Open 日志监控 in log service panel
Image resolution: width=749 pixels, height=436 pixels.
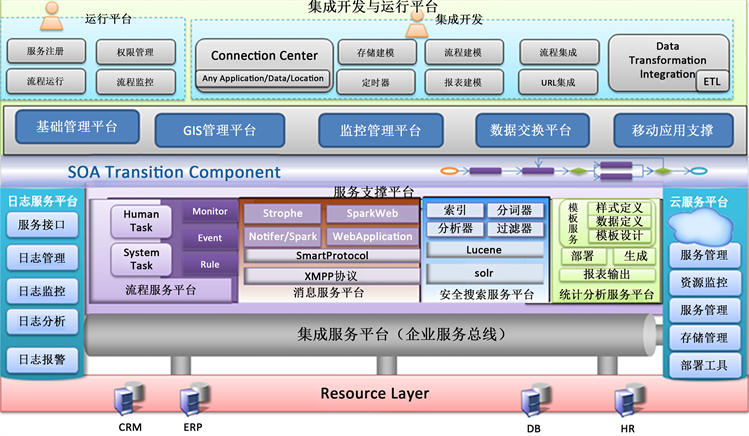tap(41, 291)
